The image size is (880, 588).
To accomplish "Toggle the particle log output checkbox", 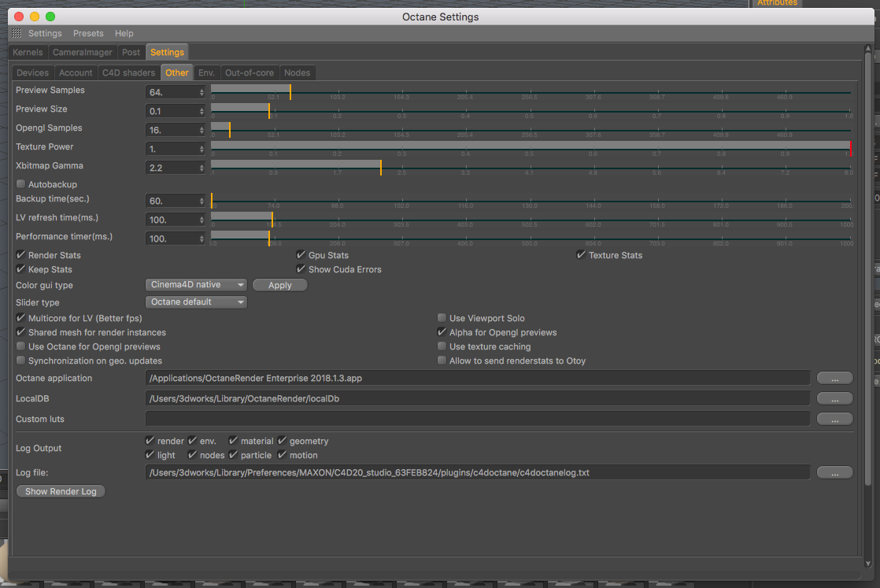I will [234, 454].
